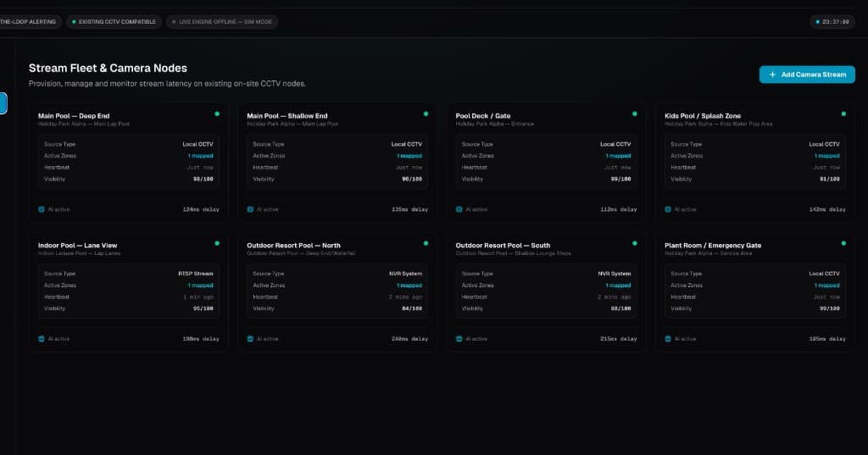Click NVR System on Outdoor Resort Pool — South

[x=615, y=274]
